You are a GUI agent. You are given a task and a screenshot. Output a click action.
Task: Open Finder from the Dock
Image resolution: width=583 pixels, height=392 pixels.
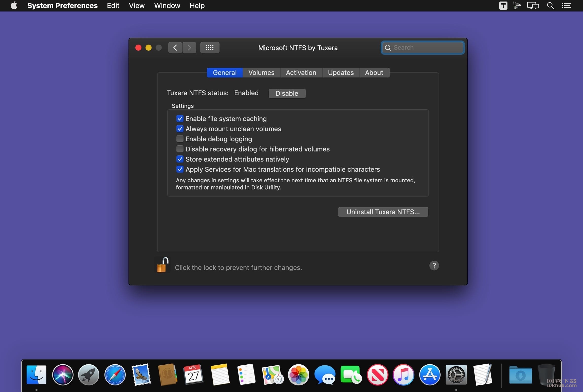[x=36, y=375]
